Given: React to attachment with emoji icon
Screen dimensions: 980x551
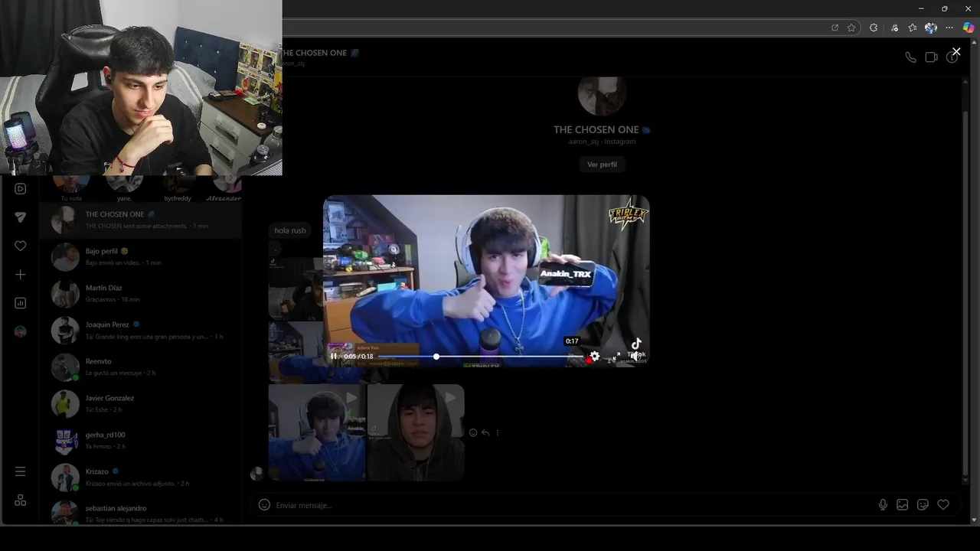Looking at the screenshot, I should [473, 433].
